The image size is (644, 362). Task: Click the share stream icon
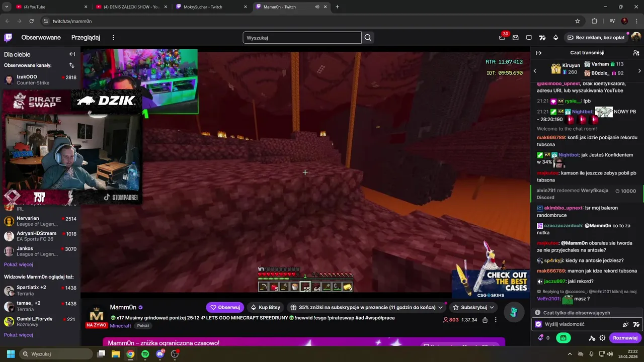coord(485,320)
